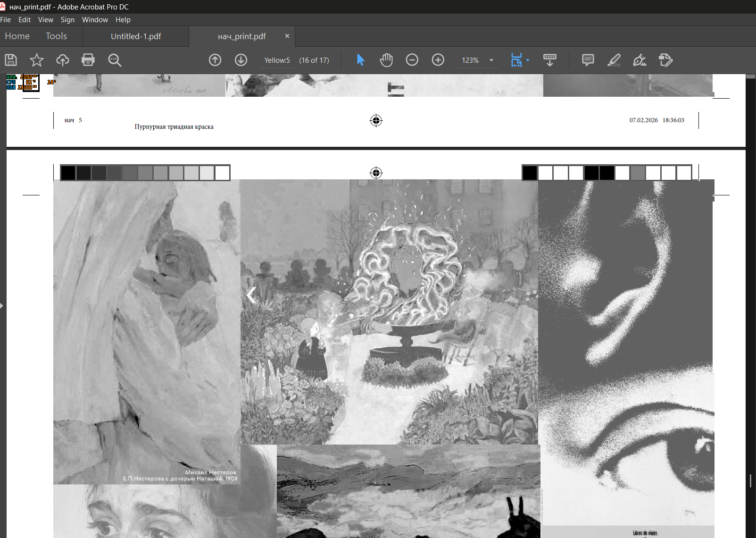The height and width of the screenshot is (538, 756).
Task: Switch to Untitled-1.pdf document tab
Action: [136, 36]
